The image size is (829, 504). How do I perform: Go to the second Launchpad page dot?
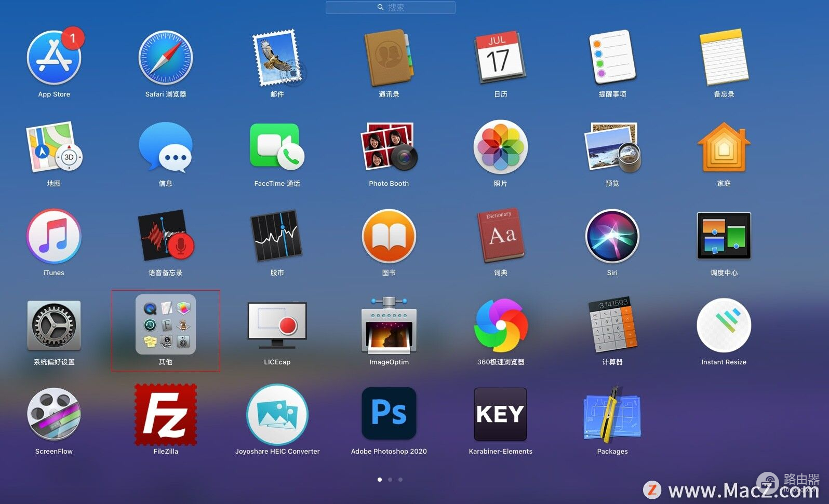tap(390, 480)
